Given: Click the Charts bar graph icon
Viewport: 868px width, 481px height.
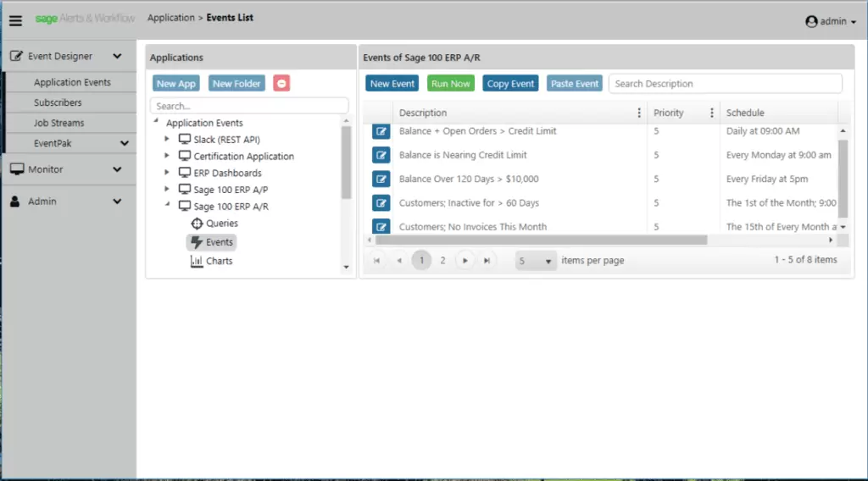Looking at the screenshot, I should (x=197, y=261).
